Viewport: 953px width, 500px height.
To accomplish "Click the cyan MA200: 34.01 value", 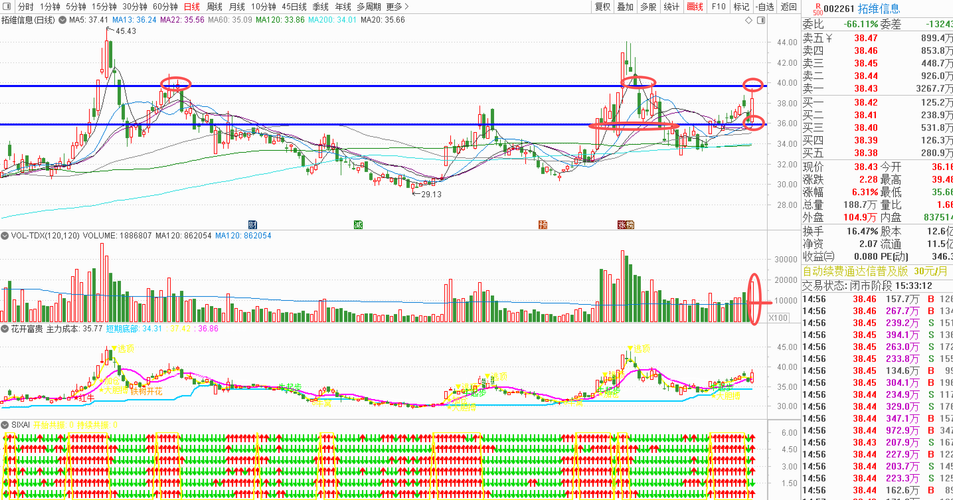I will click(x=332, y=20).
